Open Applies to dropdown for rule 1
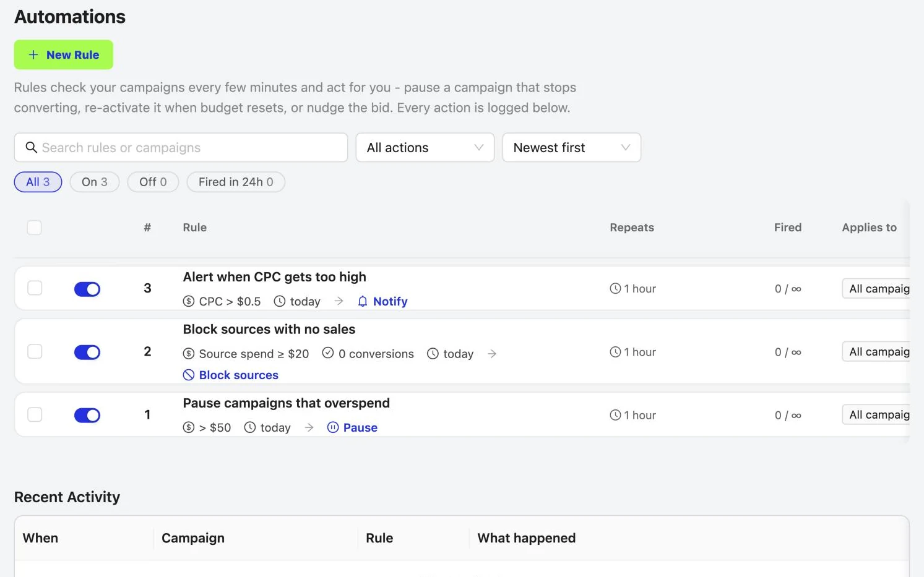 (876, 414)
